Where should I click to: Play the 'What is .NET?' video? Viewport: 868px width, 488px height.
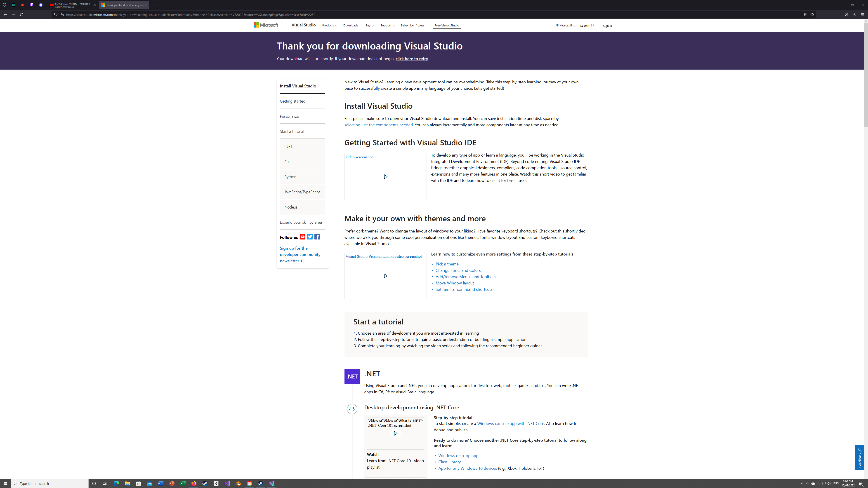395,434
